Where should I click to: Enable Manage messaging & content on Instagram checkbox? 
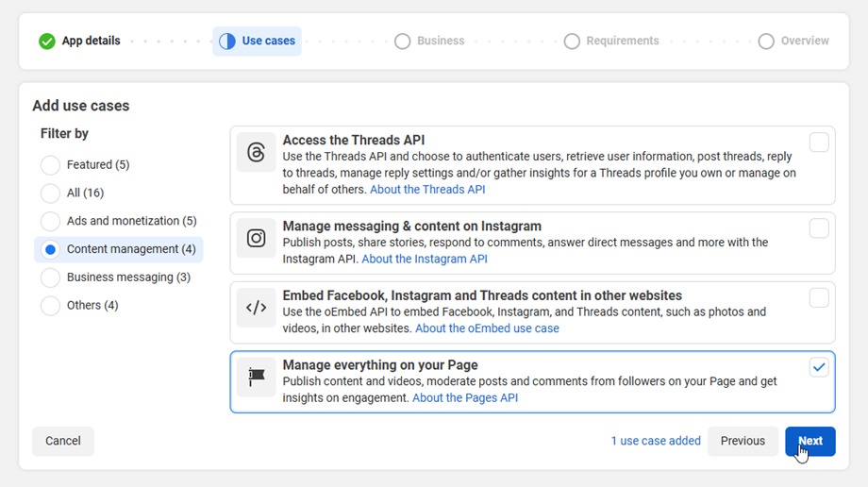pos(819,227)
